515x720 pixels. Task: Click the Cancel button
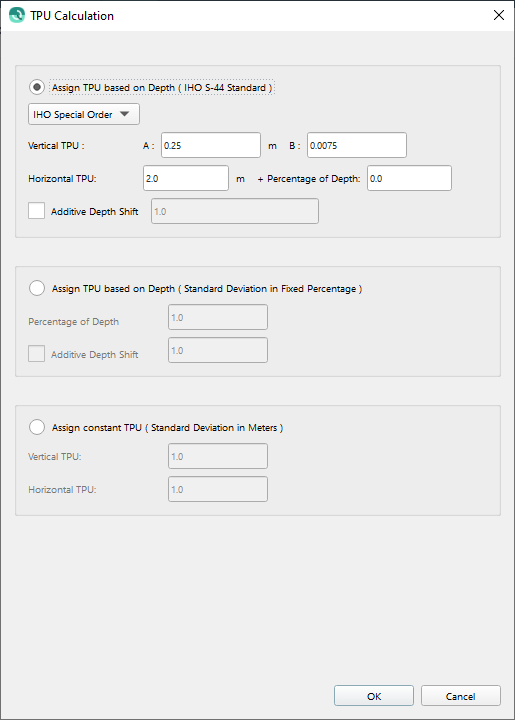tap(460, 696)
